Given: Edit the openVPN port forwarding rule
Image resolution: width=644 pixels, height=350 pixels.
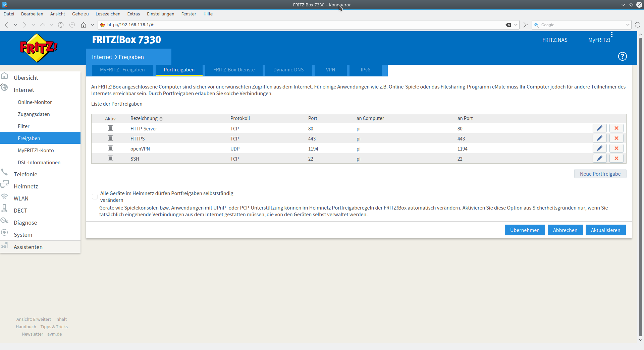Looking at the screenshot, I should 599,148.
